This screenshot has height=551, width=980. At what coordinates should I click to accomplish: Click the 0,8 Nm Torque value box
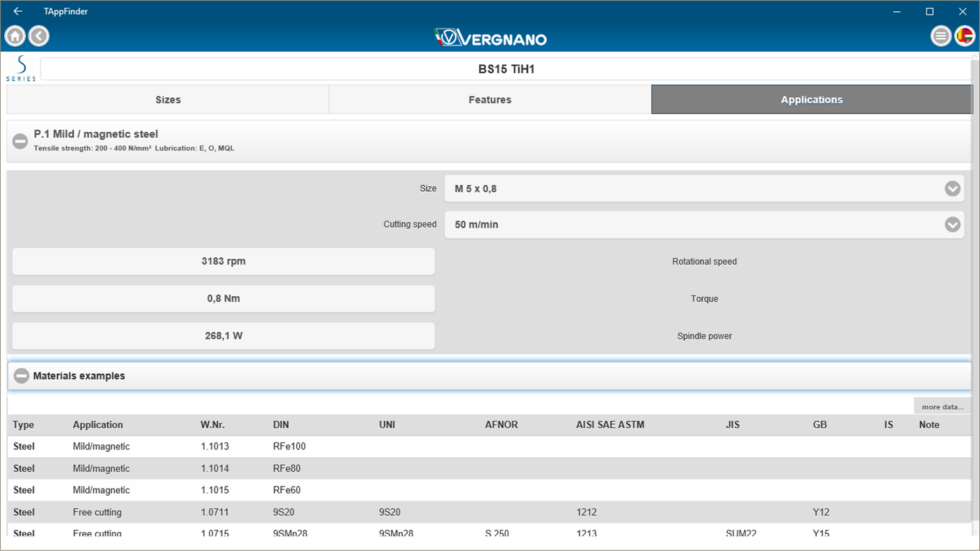tap(223, 298)
